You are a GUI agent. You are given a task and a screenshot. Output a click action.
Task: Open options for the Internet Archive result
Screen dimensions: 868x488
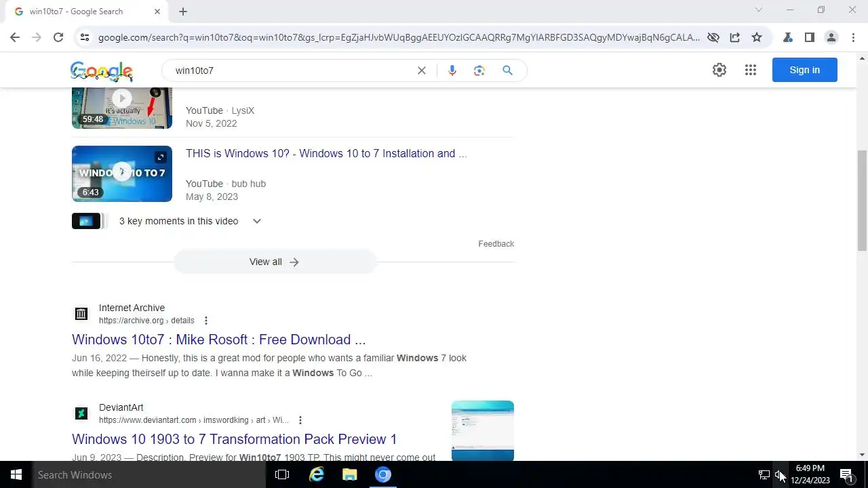coord(206,321)
